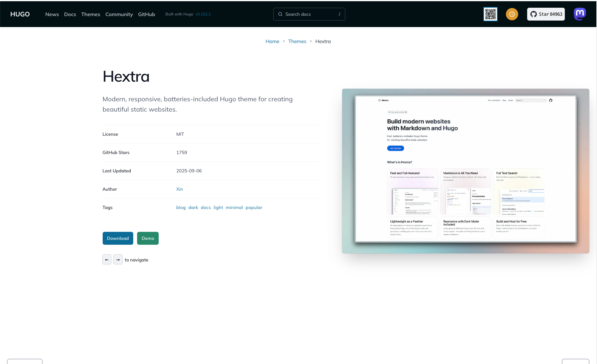Click the HUGO logo
Screen dimensions: 597x364
(x=20, y=14)
